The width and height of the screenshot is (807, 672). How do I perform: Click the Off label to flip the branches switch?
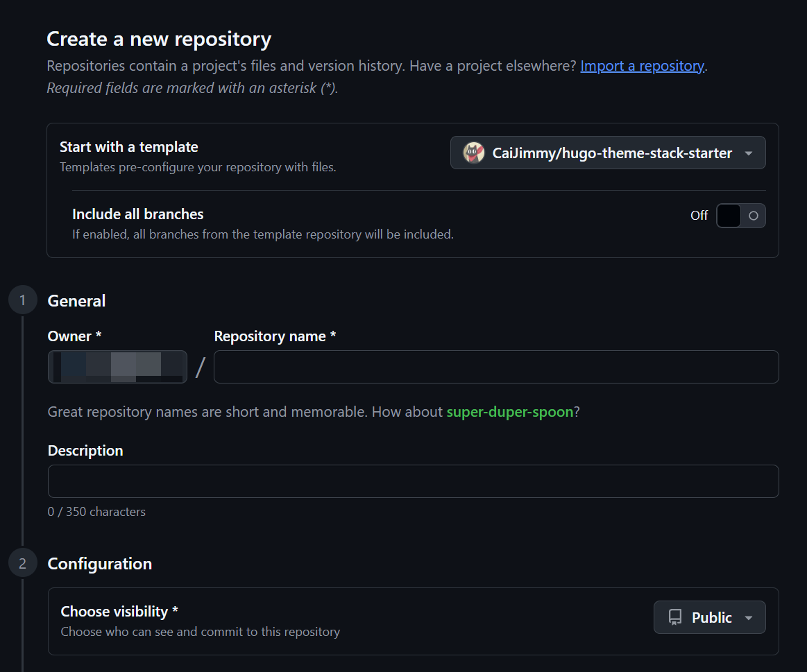tap(698, 215)
